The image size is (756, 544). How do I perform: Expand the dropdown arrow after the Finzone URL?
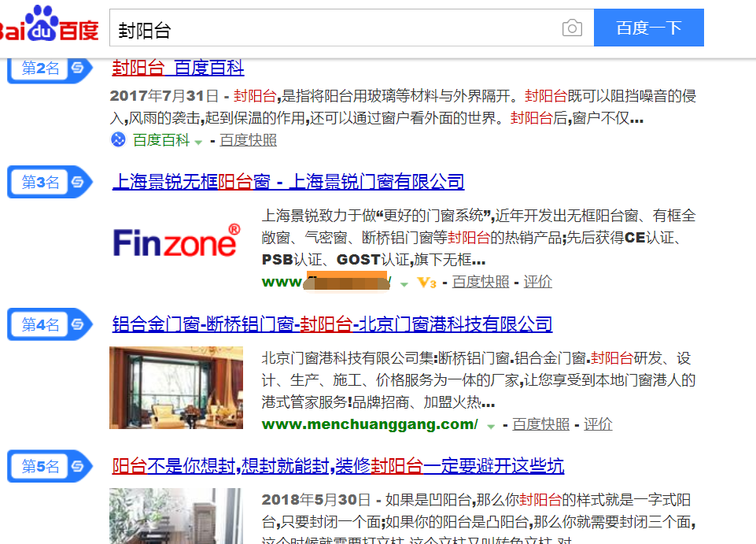tap(404, 284)
